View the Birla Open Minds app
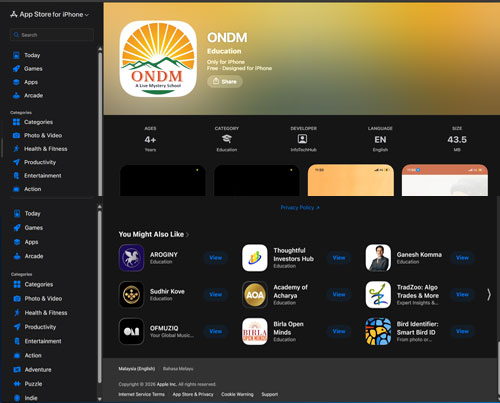This screenshot has width=500, height=403. [339, 331]
